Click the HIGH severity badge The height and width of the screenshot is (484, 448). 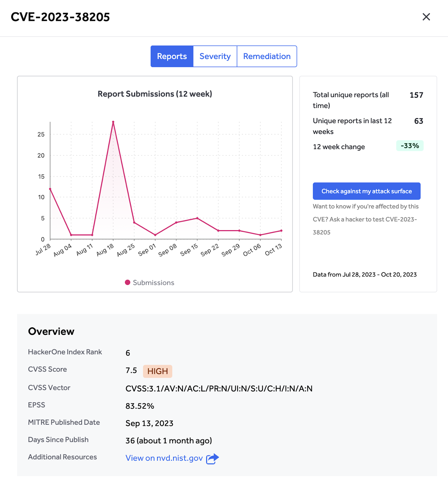click(x=157, y=371)
